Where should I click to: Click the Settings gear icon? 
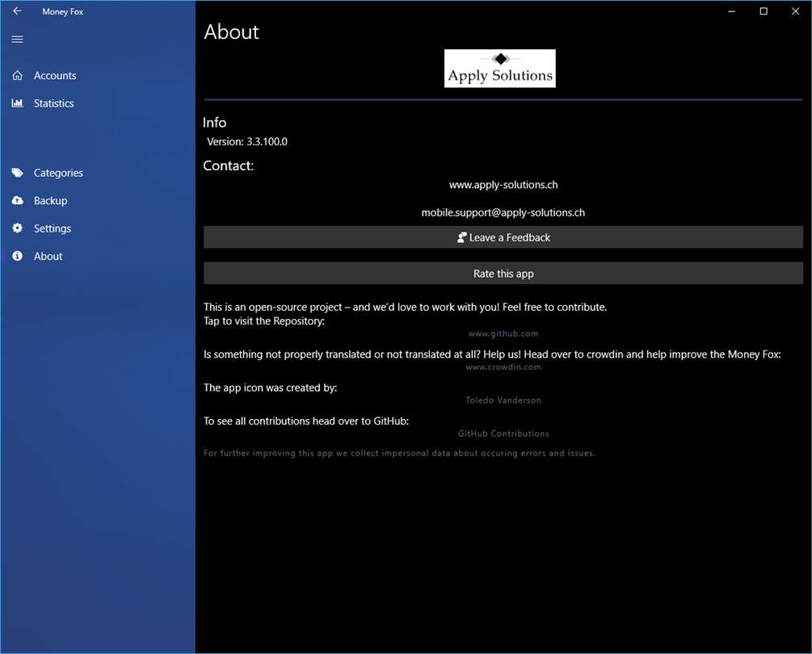click(17, 228)
